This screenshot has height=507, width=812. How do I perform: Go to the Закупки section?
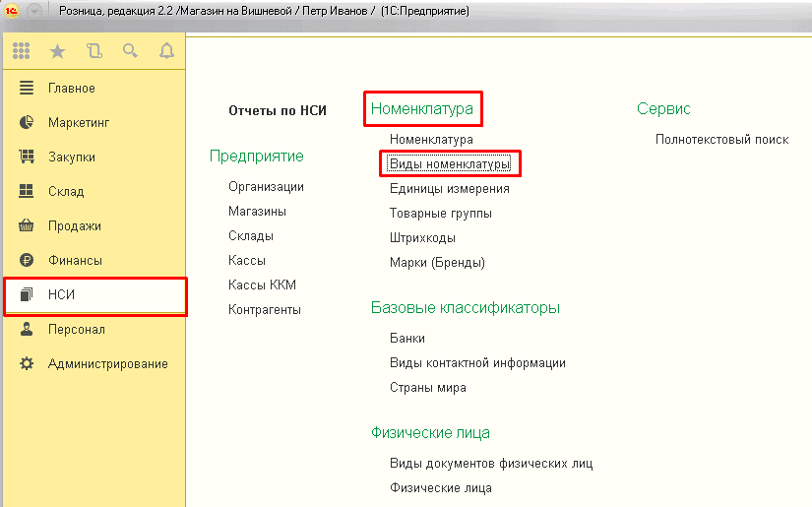coord(71,158)
